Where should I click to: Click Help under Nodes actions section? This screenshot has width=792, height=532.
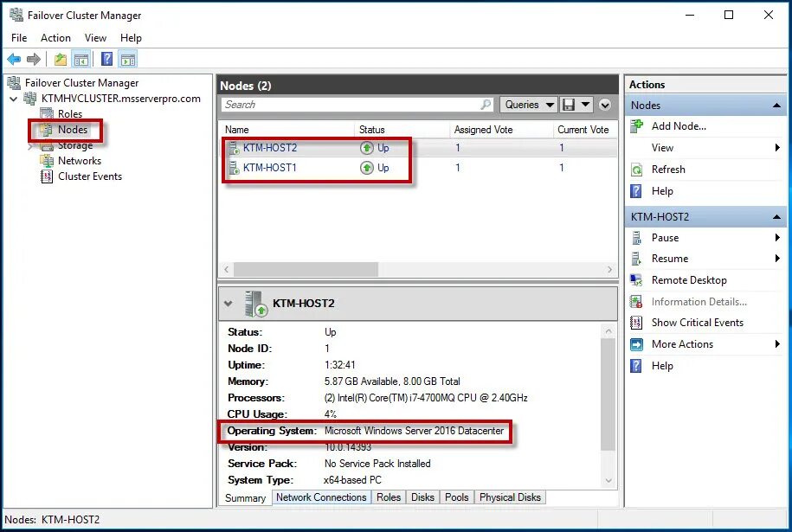tap(662, 191)
